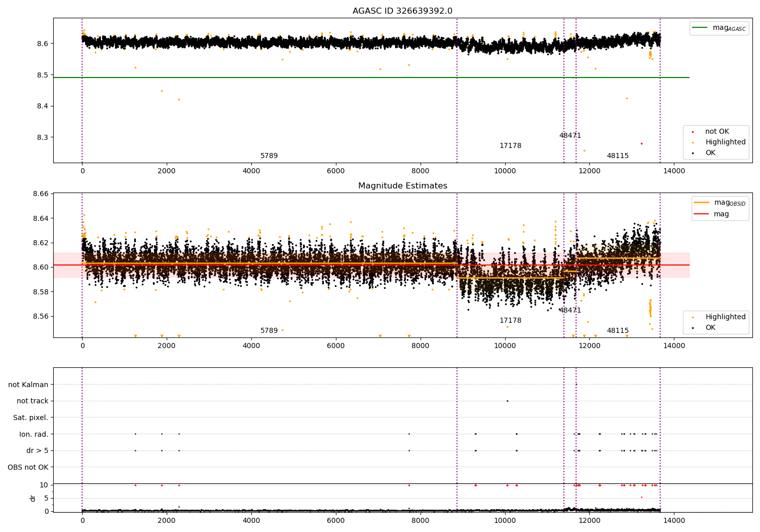760x532 pixels.
Task: Click the 5 tick on the dr axis
Action: pos(46,499)
